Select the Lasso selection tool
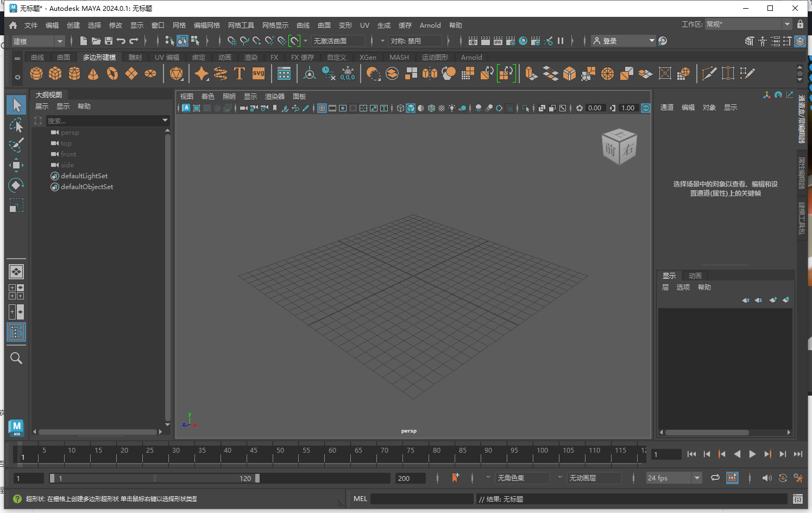812x513 pixels. click(x=16, y=125)
